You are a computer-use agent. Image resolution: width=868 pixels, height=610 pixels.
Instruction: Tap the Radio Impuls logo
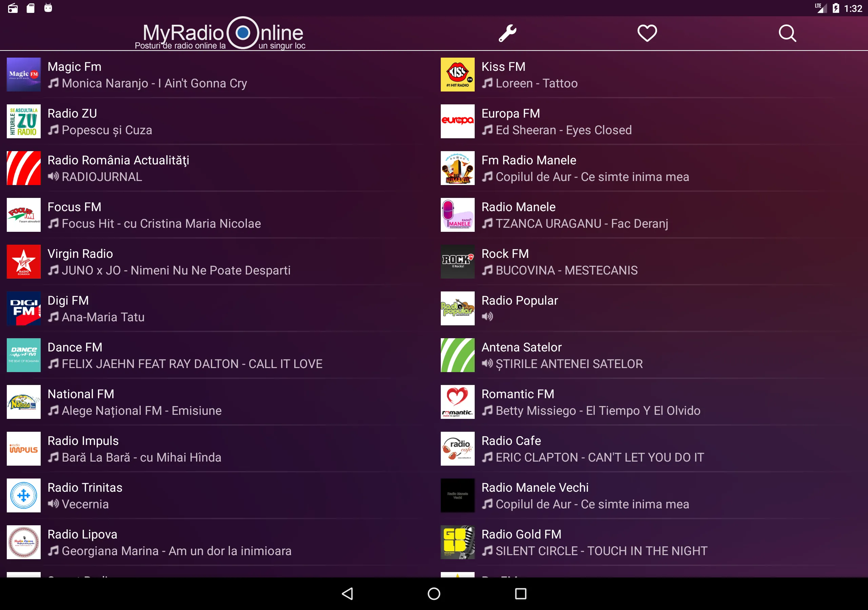point(24,449)
